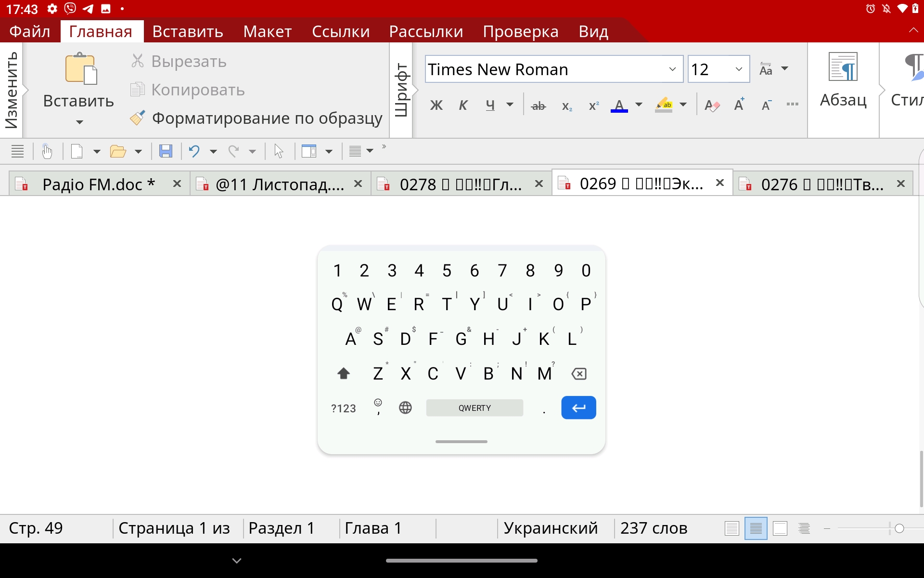This screenshot has width=924, height=578.
Task: Click the Undo arrow icon
Action: (x=194, y=151)
